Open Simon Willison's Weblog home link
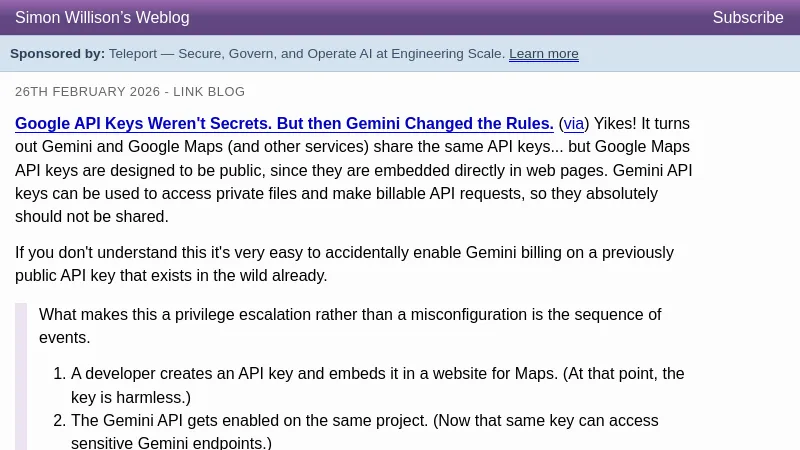Screen dimensions: 800x450 point(102,18)
